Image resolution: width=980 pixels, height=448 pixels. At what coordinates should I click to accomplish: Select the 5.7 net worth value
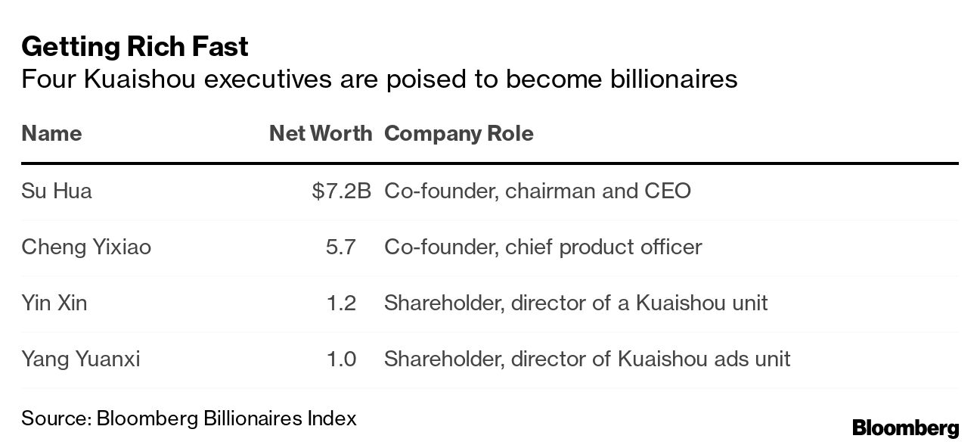pos(341,247)
